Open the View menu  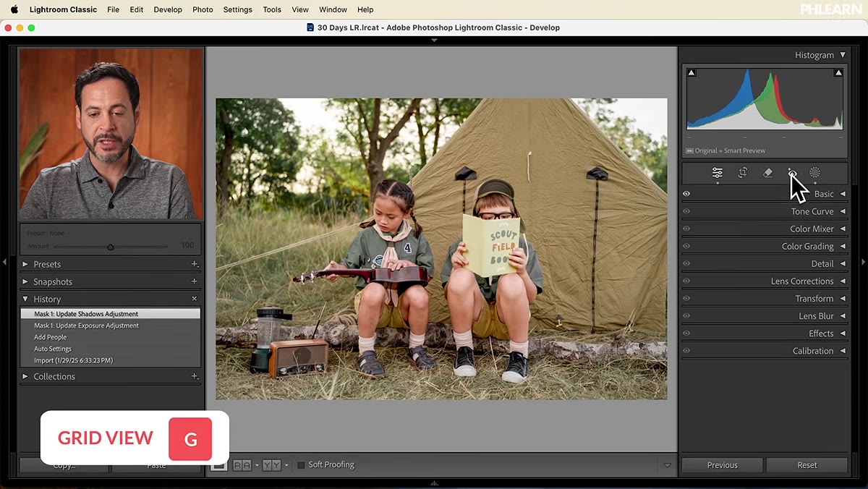coord(300,9)
